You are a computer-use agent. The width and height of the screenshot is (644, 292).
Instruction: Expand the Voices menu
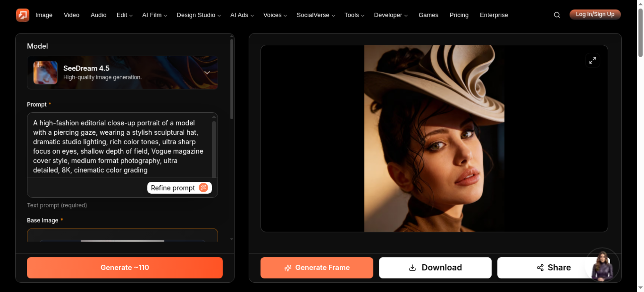[275, 15]
